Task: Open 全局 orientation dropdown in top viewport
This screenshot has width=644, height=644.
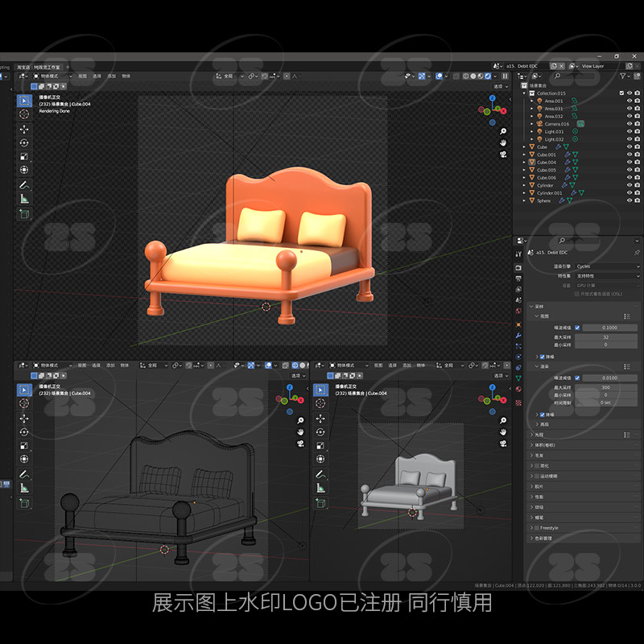Action: 229,76
